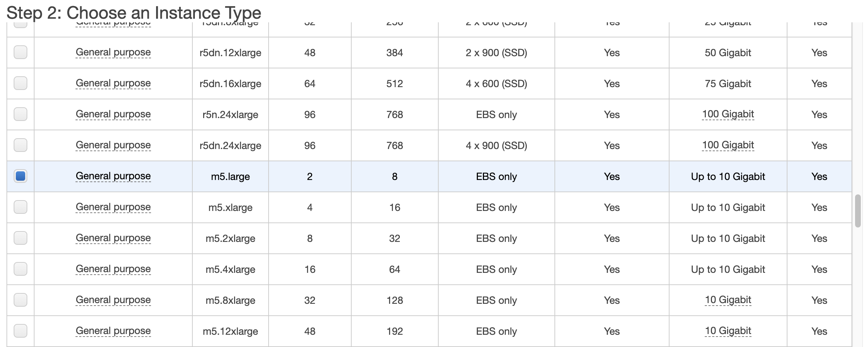Open 10 Gigabit link for m5.12xlarge

point(728,331)
